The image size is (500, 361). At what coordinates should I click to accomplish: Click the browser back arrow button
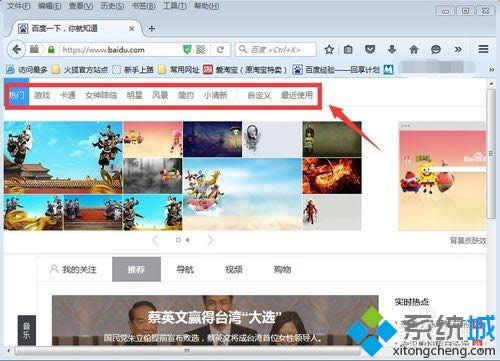tap(17, 50)
